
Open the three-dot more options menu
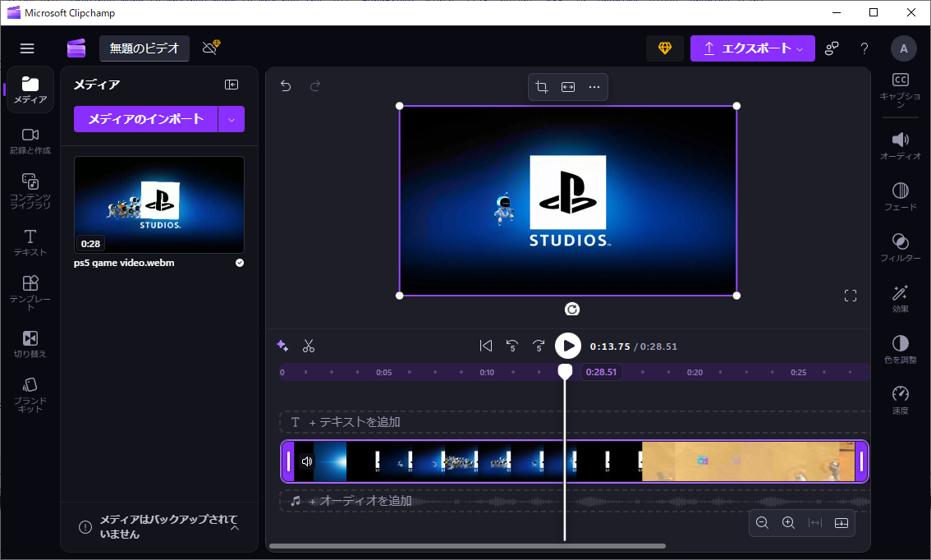[594, 86]
